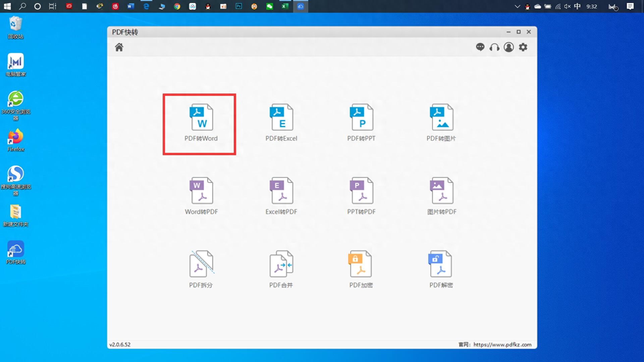Viewport: 644px width, 362px height.
Task: Click active PDF快转 taskbar button
Action: [x=301, y=6]
